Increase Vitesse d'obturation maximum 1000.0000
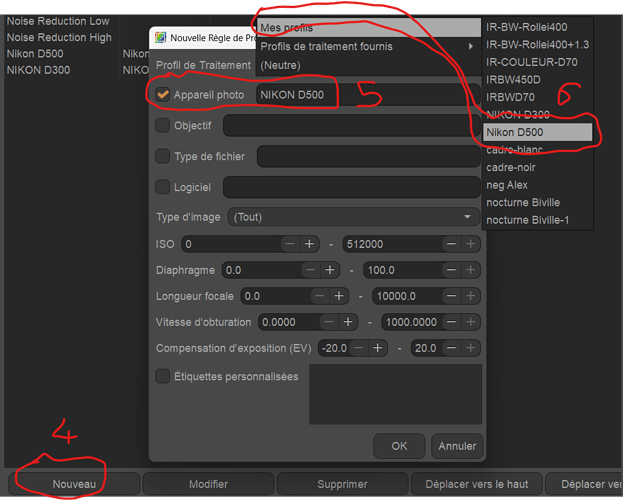Screen dimensions: 623x500 (470, 322)
